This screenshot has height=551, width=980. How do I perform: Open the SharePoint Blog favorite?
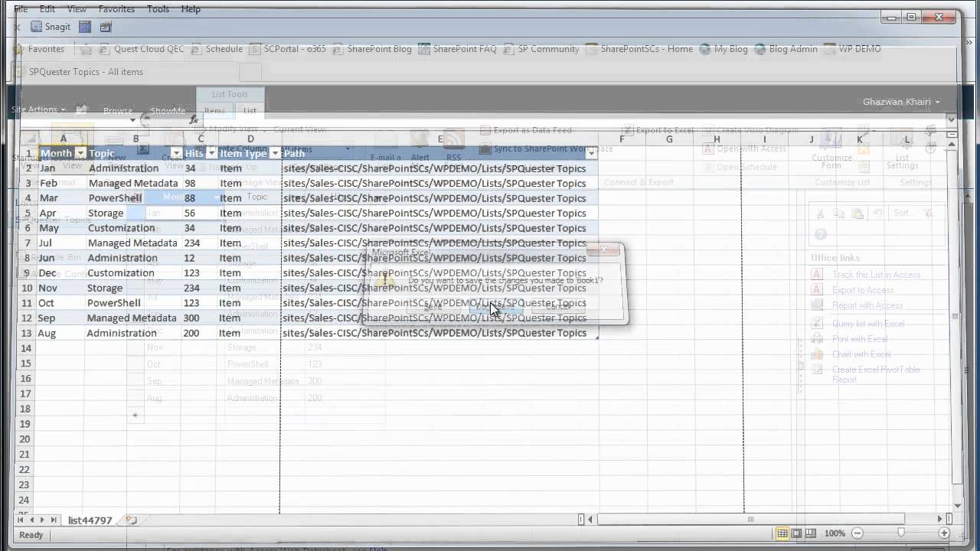(372, 49)
